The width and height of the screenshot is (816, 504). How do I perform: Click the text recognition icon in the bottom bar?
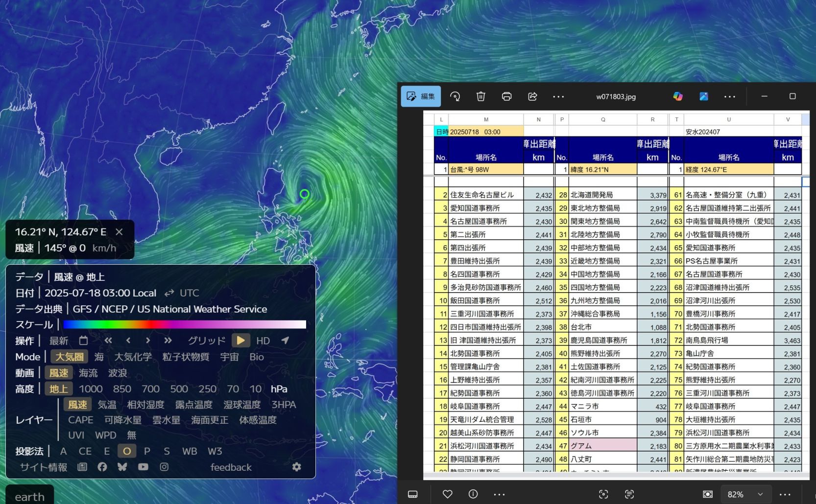pyautogui.click(x=629, y=494)
